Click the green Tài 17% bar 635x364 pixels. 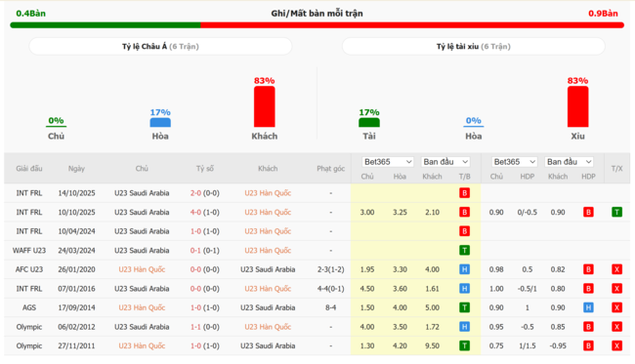[x=369, y=123]
